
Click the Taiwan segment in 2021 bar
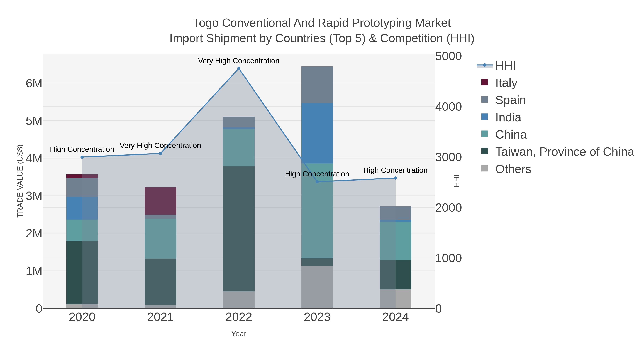(x=160, y=282)
